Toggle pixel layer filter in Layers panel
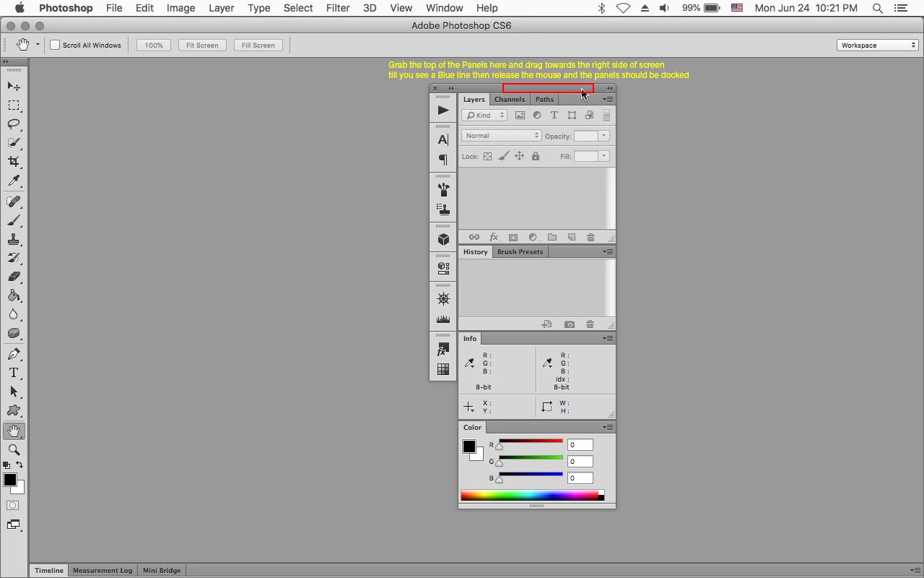This screenshot has width=924, height=578. pos(520,116)
